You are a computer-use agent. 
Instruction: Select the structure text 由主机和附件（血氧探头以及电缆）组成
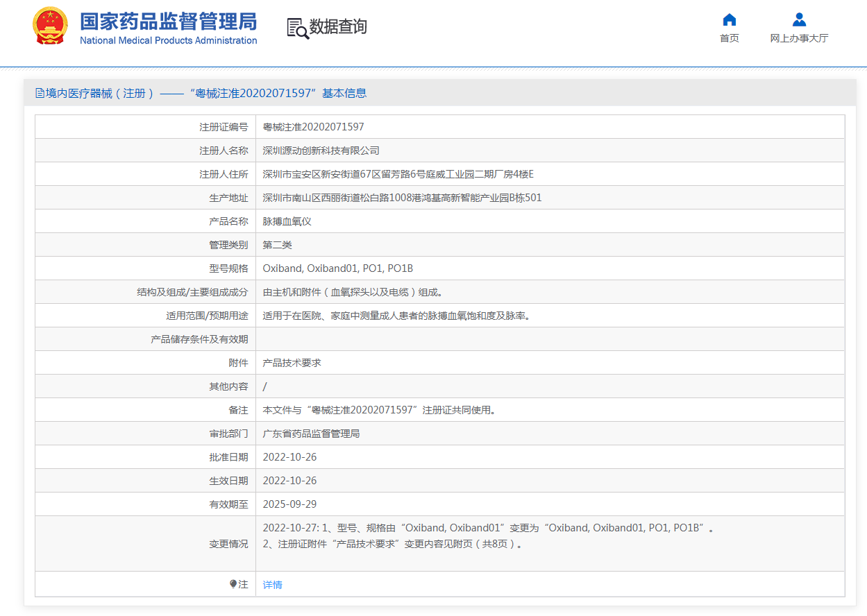click(353, 292)
